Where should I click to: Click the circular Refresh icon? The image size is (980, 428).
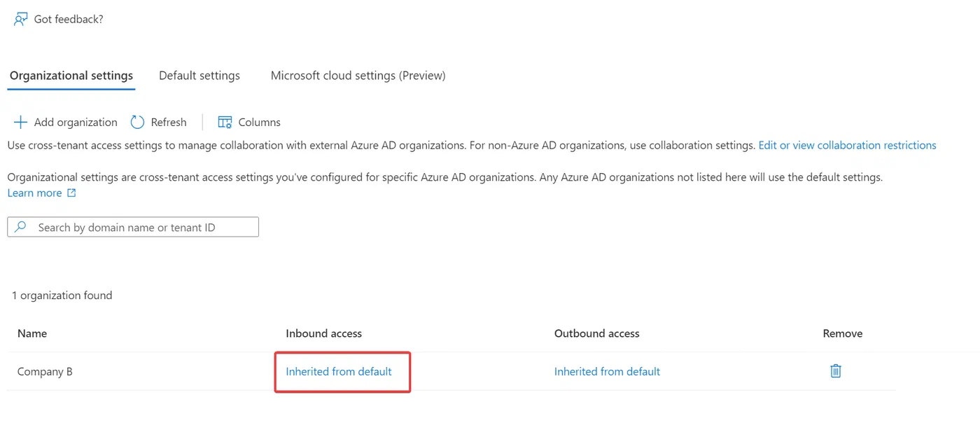click(137, 122)
